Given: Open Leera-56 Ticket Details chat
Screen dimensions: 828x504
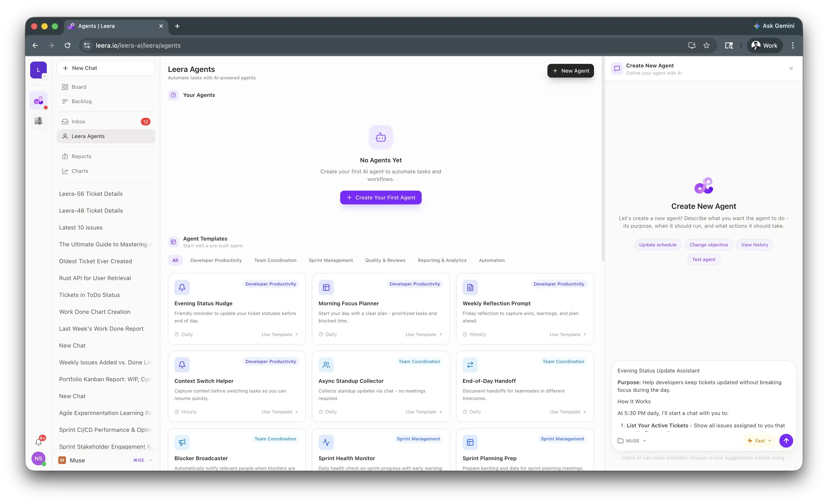Looking at the screenshot, I should 91,194.
